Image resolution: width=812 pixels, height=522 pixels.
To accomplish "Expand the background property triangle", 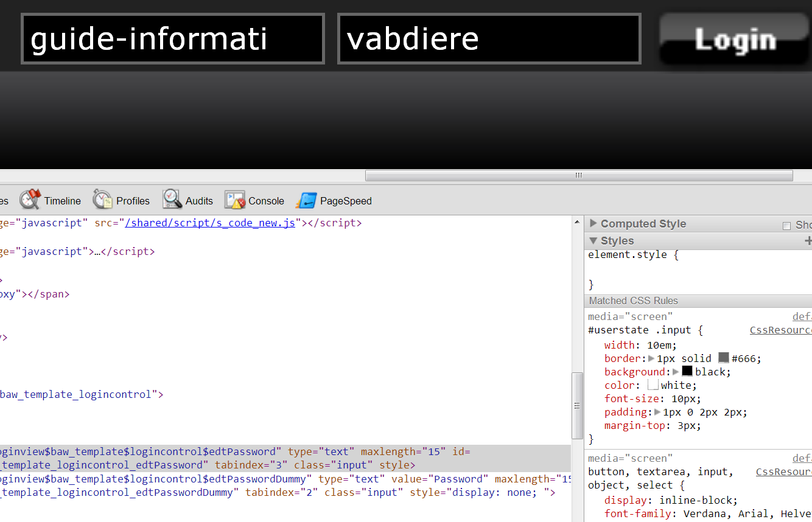I will (x=676, y=372).
